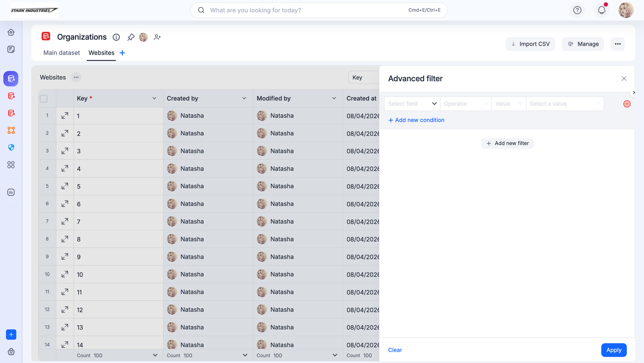Select the Websites tab
This screenshot has height=363, width=644.
click(101, 53)
